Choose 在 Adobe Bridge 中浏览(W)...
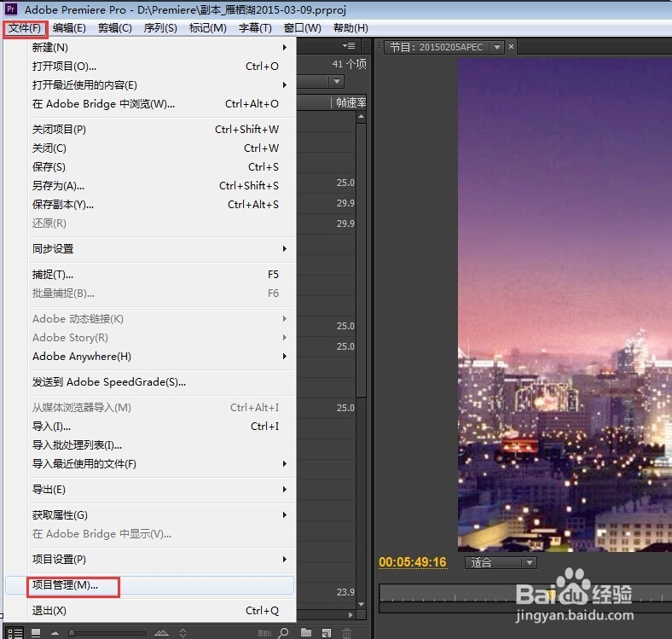Screen dimensions: 672x639 160,104
